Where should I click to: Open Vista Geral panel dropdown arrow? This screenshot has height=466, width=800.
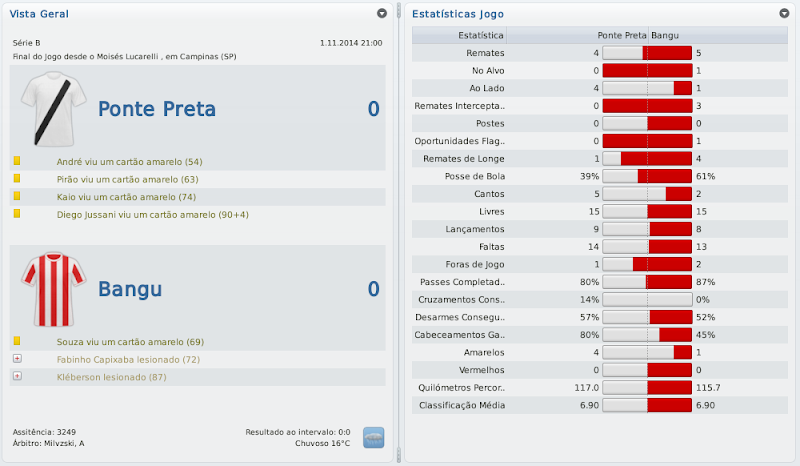tap(382, 14)
